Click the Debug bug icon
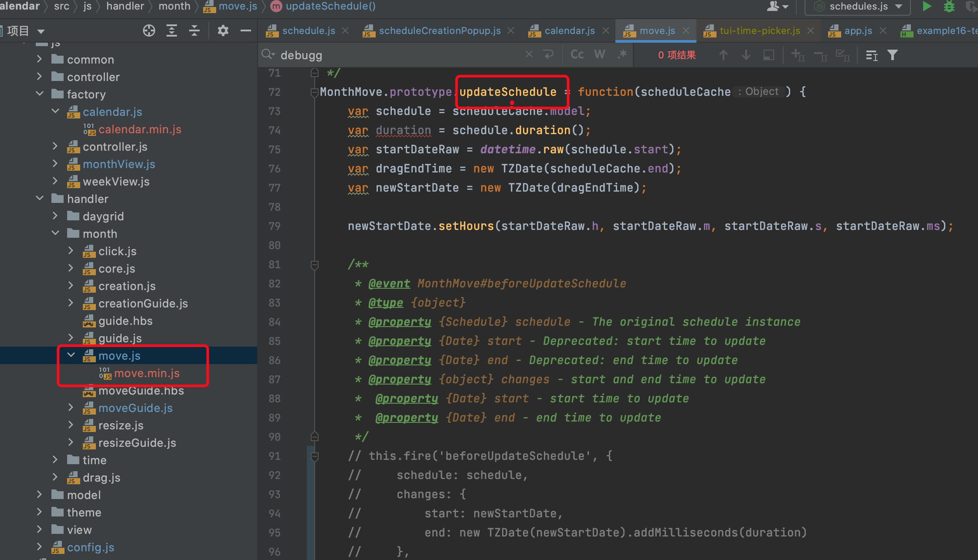 (x=949, y=7)
